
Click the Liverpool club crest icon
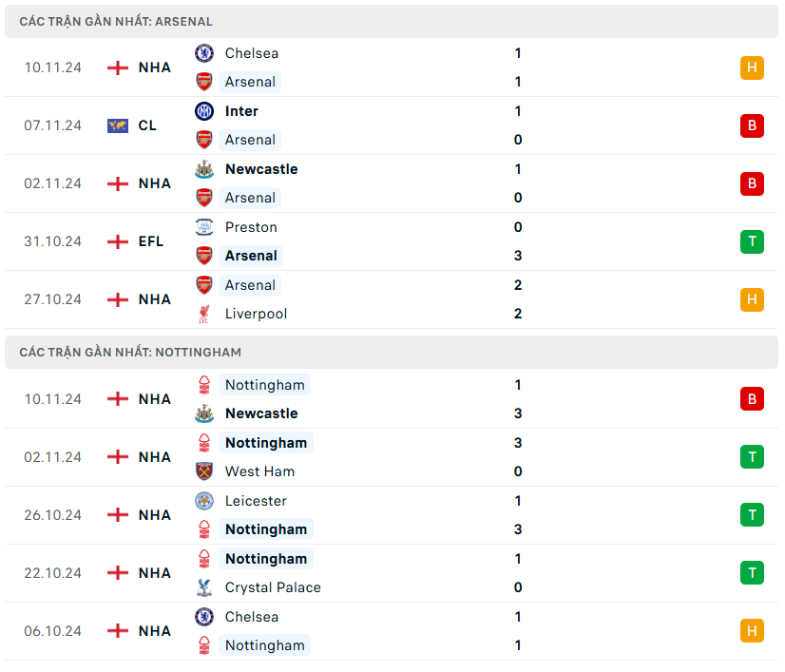(204, 314)
